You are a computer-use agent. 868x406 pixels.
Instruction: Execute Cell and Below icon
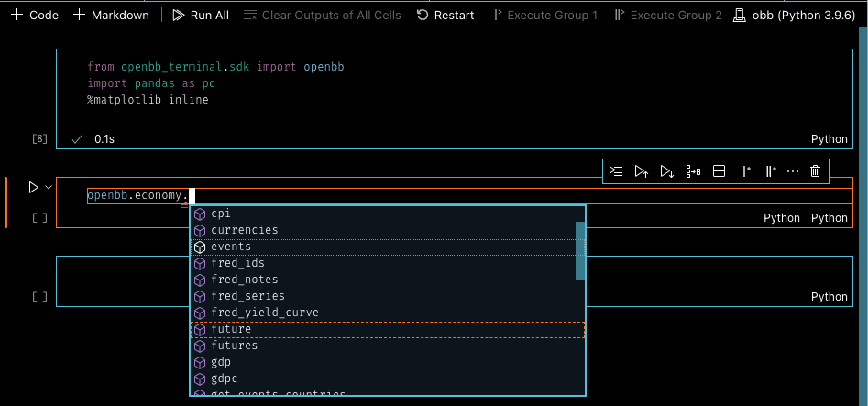[667, 171]
